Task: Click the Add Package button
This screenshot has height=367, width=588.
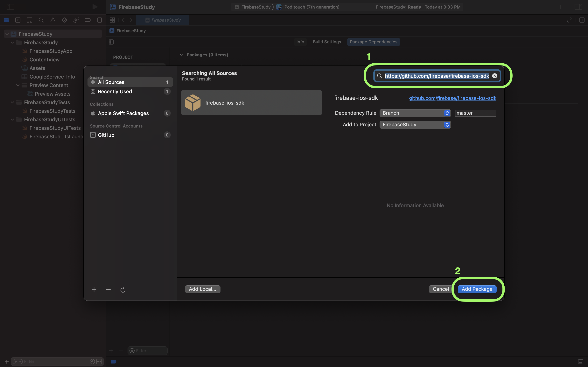Action: point(477,289)
